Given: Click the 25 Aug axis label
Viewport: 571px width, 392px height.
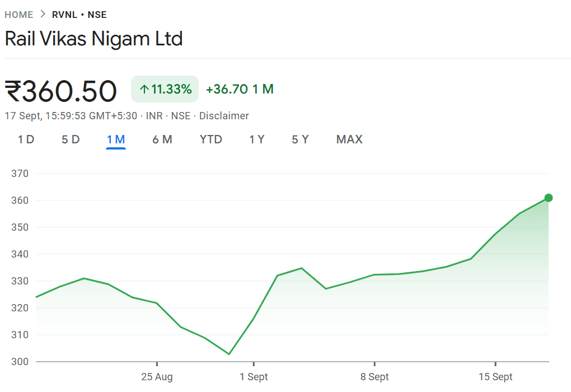Looking at the screenshot, I should click(x=157, y=377).
